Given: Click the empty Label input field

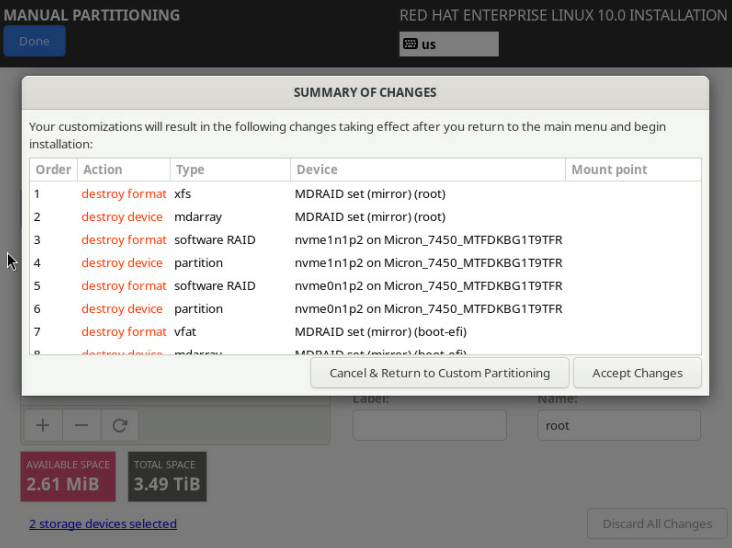Looking at the screenshot, I should coord(429,425).
